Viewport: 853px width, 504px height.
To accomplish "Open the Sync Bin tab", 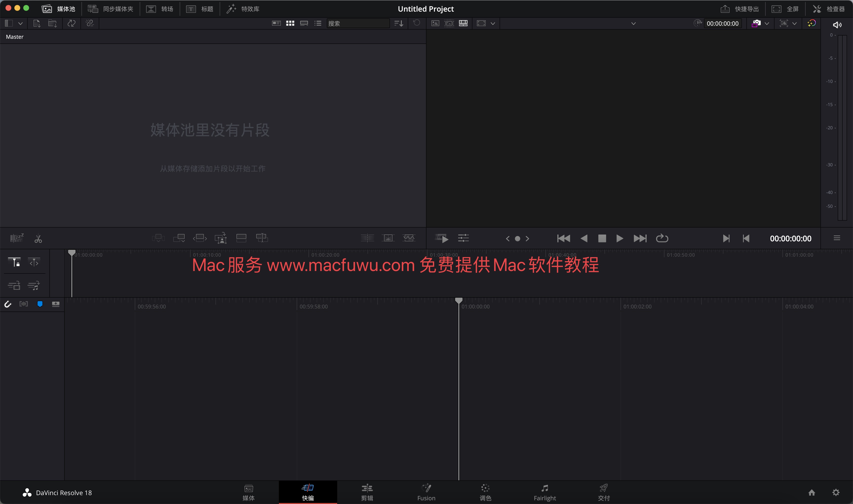I will [110, 9].
